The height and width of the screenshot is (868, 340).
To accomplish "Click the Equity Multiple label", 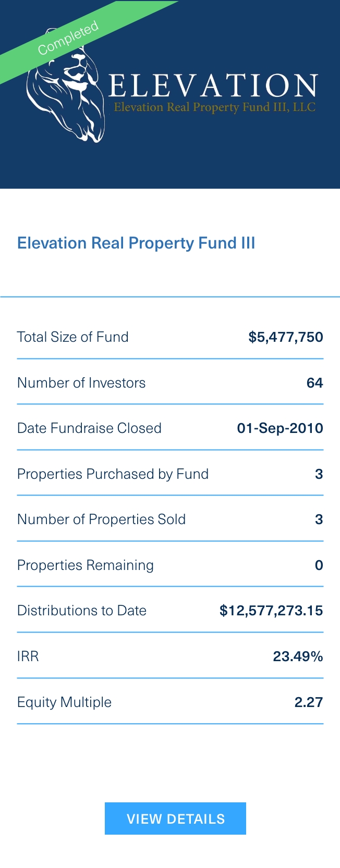I will [x=64, y=702].
